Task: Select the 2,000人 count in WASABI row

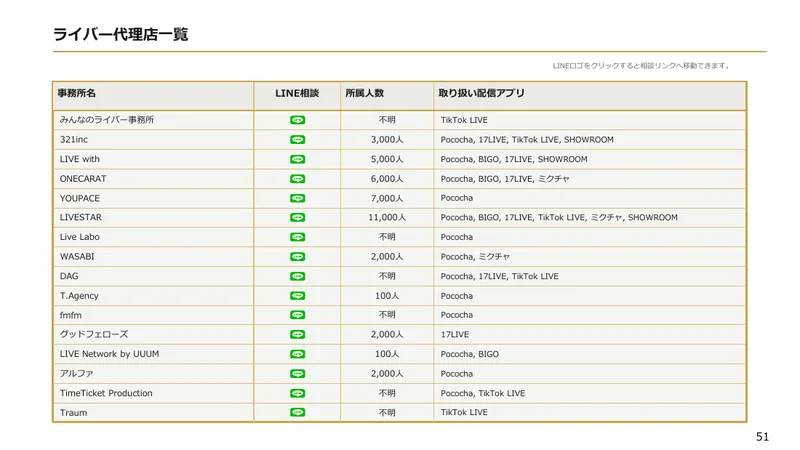Action: pos(387,256)
